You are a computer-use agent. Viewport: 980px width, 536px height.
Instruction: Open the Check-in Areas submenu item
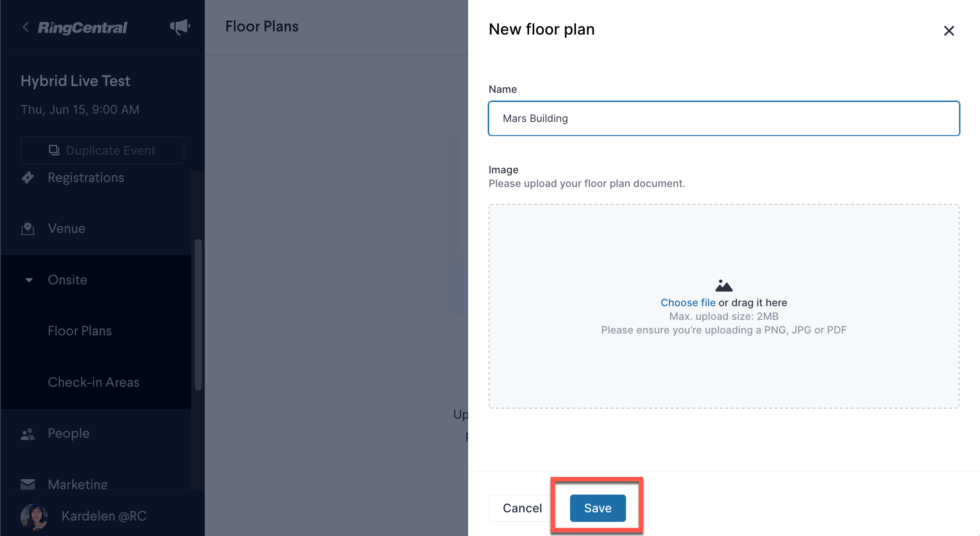93,382
